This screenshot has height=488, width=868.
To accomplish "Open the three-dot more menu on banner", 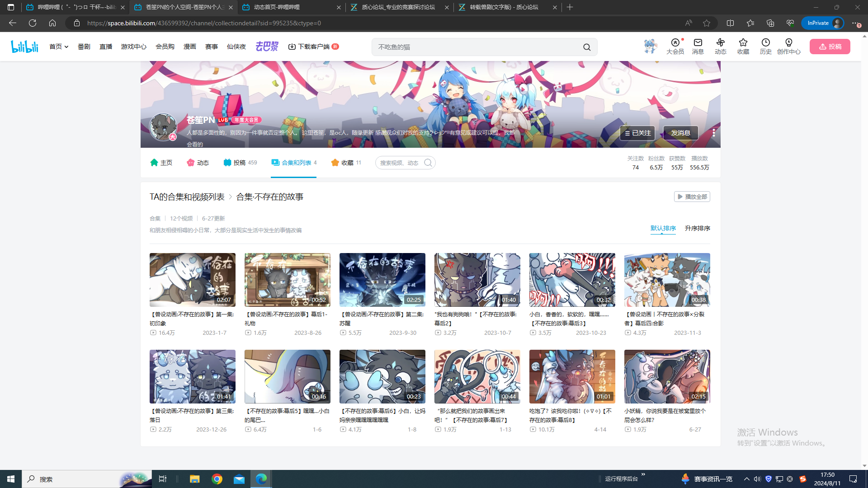I will (713, 133).
